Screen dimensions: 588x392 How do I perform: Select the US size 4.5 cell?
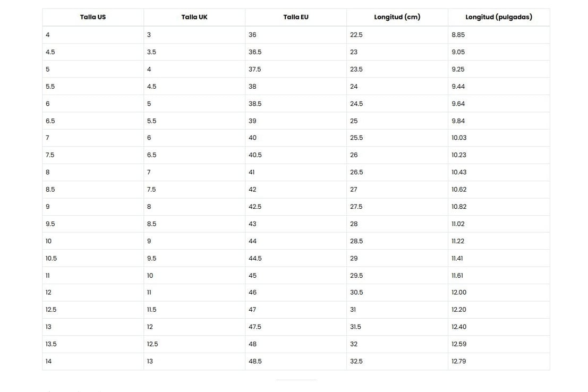pyautogui.click(x=93, y=52)
